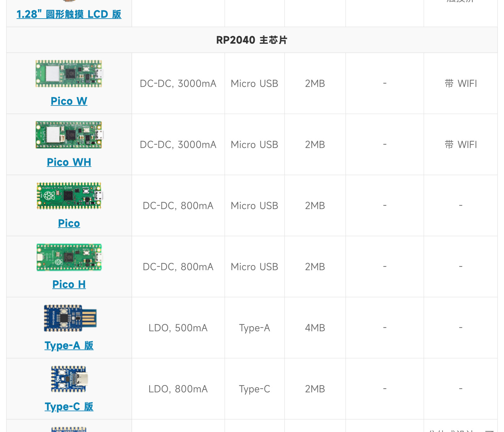Select 2MB flash in Pico H row
Image resolution: width=504 pixels, height=432 pixels.
pyautogui.click(x=315, y=267)
